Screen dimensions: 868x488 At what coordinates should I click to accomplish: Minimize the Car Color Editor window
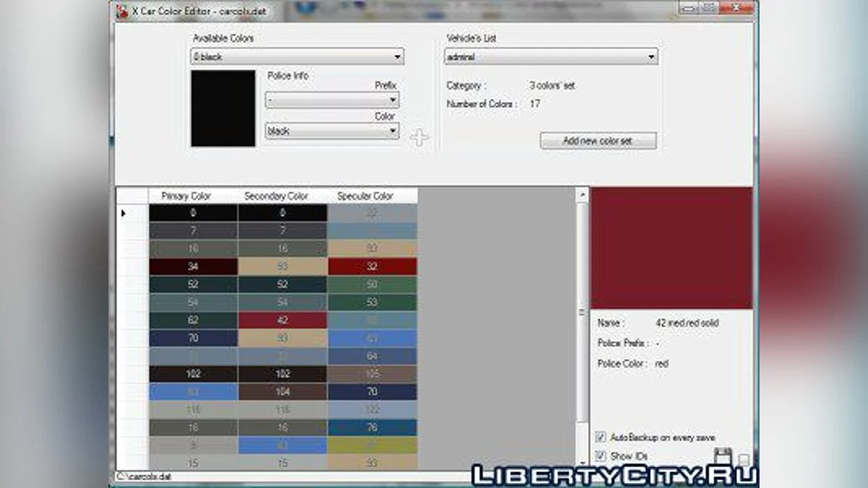point(689,8)
